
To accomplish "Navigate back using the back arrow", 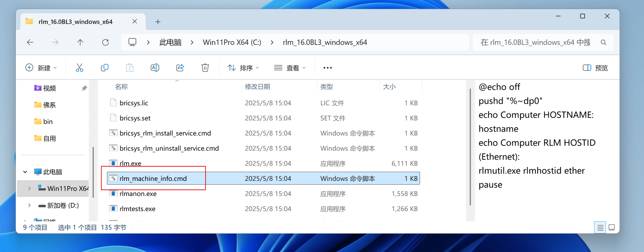I will (30, 42).
